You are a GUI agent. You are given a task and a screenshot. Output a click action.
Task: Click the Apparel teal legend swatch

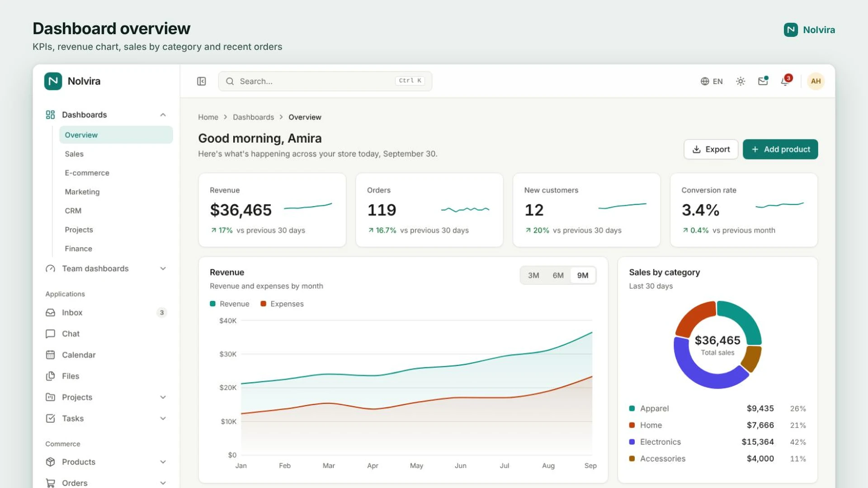coord(632,408)
